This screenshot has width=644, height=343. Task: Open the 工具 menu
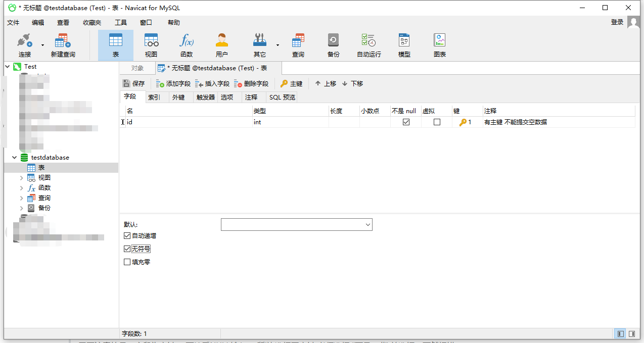coord(121,23)
